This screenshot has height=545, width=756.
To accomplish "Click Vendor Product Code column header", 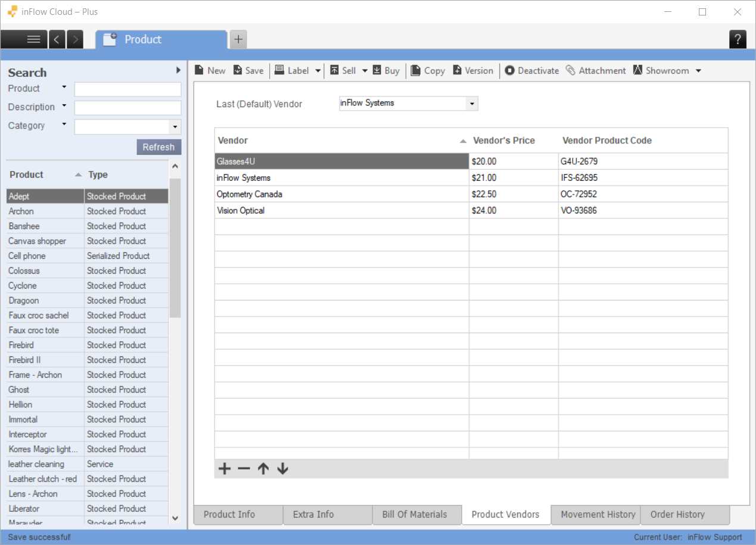I will [x=643, y=140].
